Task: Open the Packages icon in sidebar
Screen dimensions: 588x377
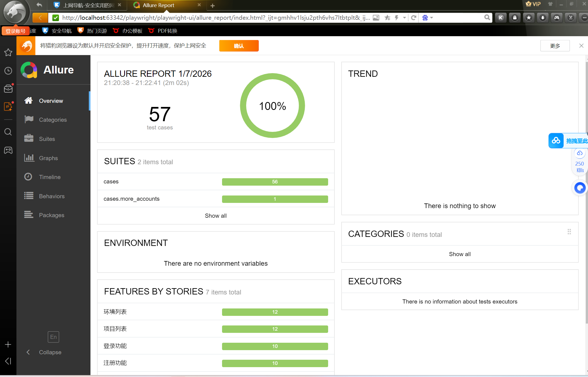Action: tap(29, 215)
